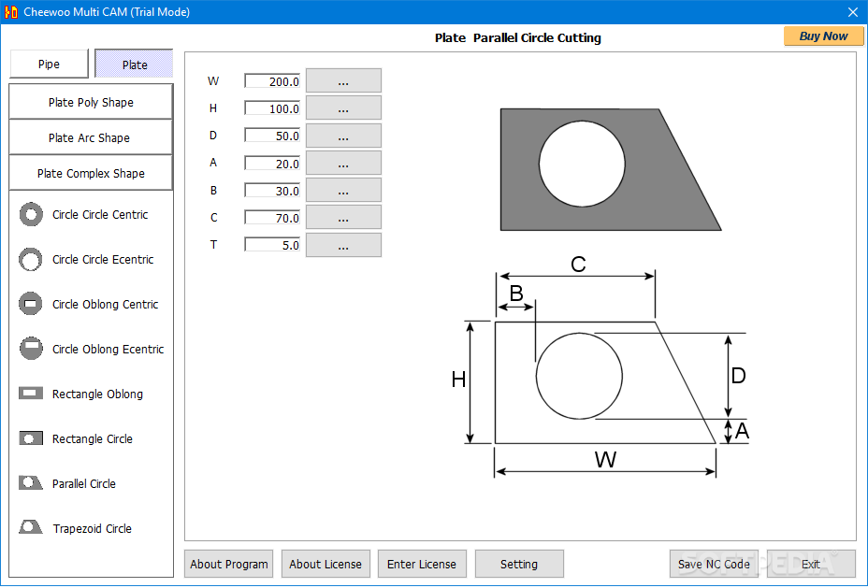Click the ellipsis button next to D
This screenshot has height=588, width=868.
344,136
